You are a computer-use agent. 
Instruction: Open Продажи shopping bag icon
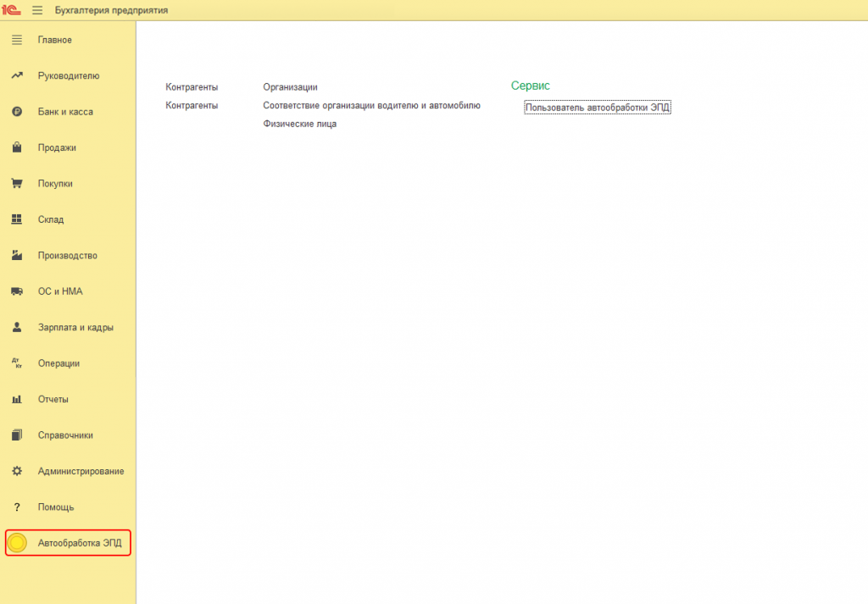click(17, 147)
